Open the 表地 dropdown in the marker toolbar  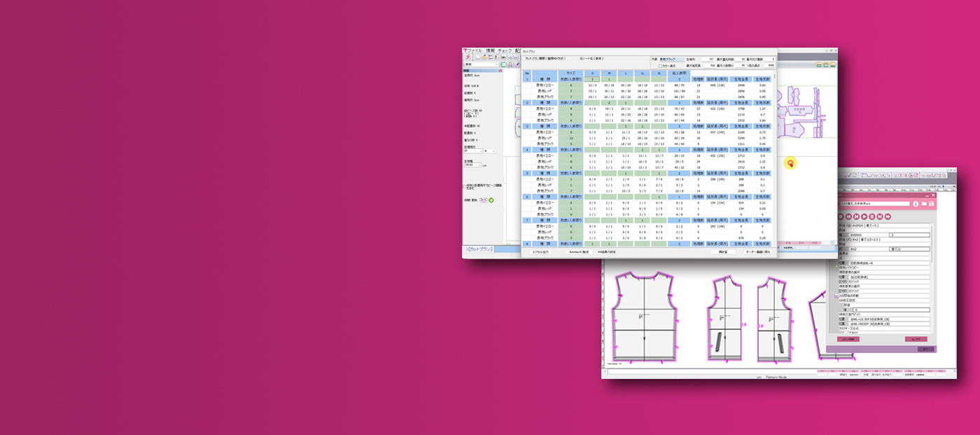point(480,64)
